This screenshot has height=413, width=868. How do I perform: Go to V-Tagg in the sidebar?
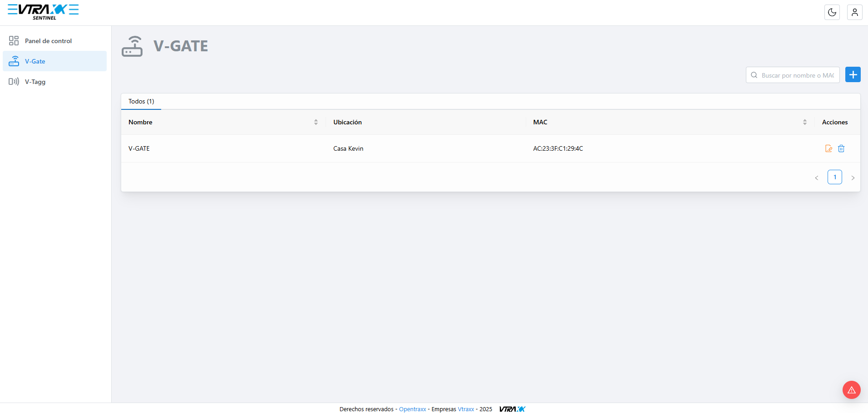(55, 82)
